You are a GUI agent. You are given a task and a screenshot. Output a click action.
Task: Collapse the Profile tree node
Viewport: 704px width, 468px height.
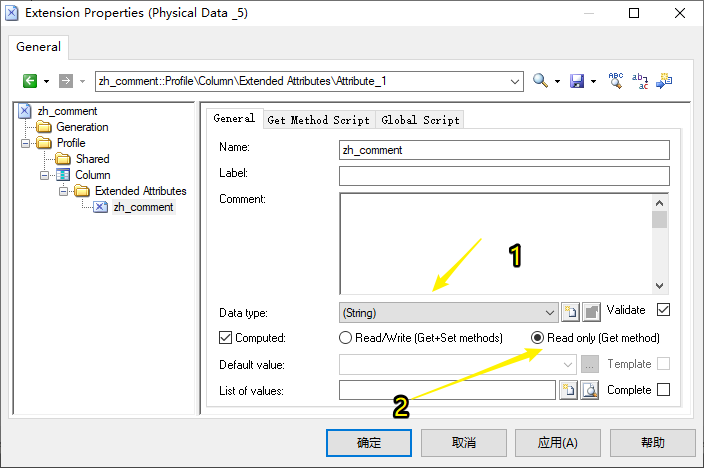point(26,143)
